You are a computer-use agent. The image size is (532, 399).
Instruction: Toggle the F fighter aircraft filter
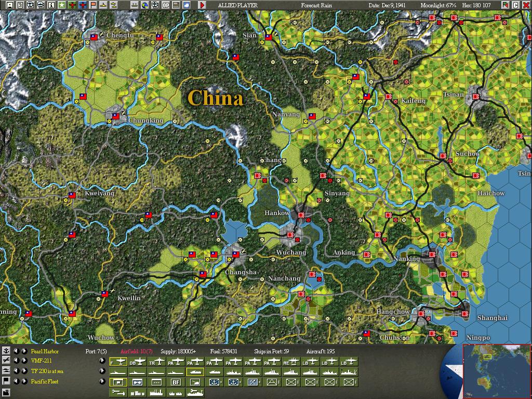click(118, 362)
